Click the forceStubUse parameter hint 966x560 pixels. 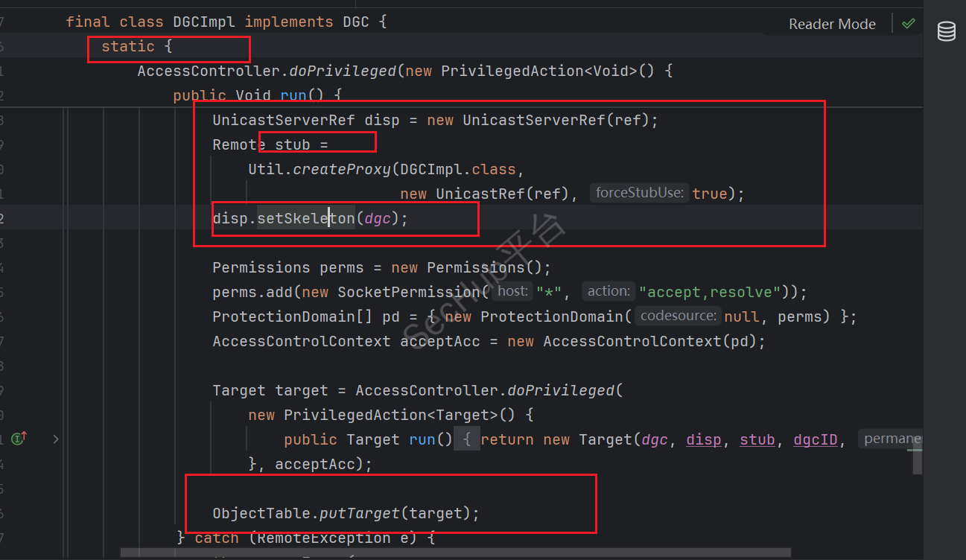(639, 193)
